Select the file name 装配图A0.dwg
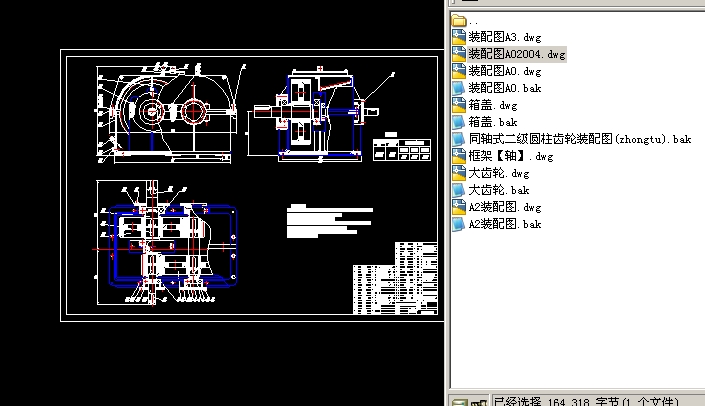 pyautogui.click(x=505, y=71)
